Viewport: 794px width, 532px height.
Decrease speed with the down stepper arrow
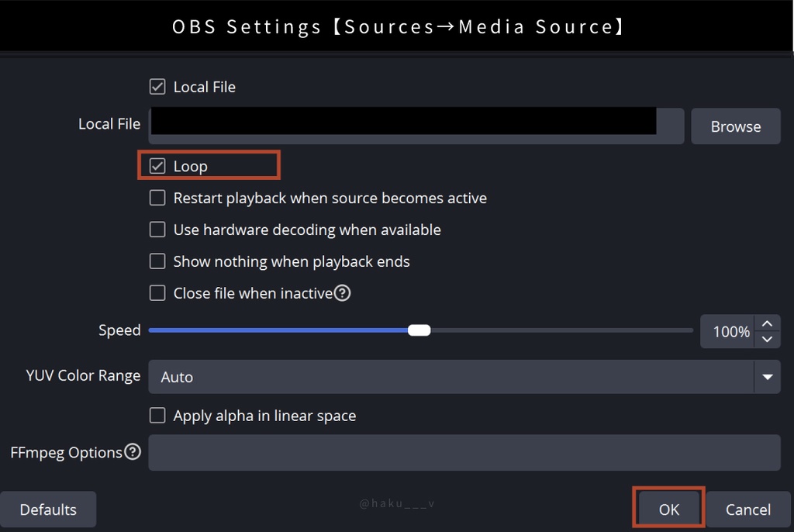pyautogui.click(x=767, y=339)
